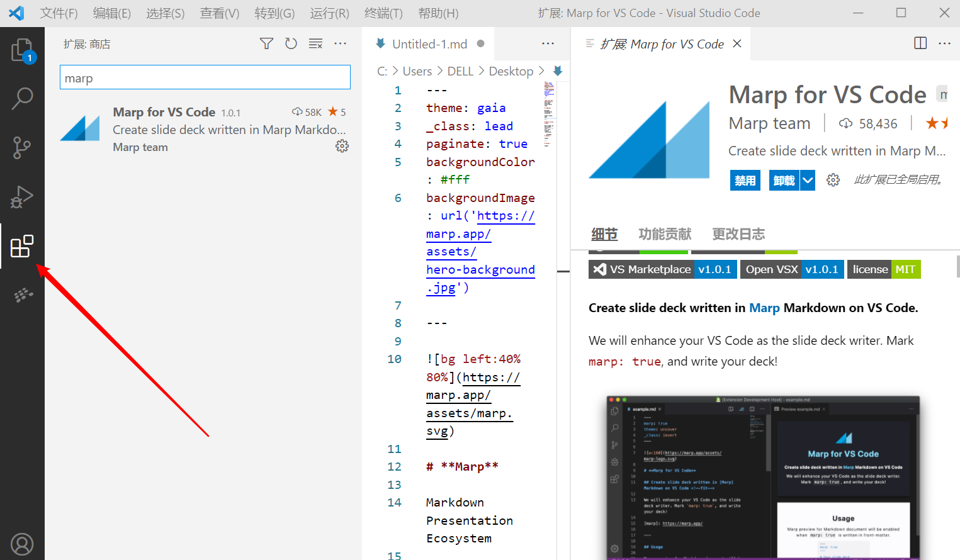Open the Explorer view in activity bar
The height and width of the screenshot is (560, 960).
[22, 50]
